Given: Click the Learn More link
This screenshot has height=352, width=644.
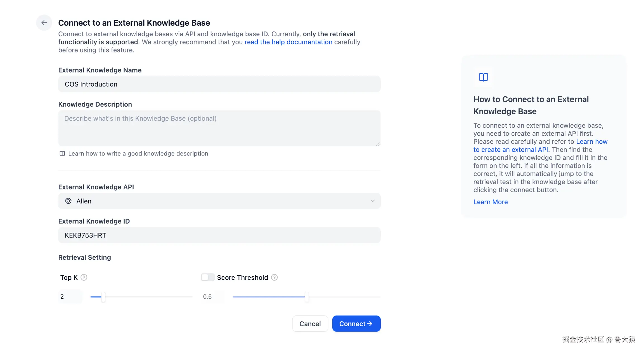Looking at the screenshot, I should pyautogui.click(x=490, y=202).
